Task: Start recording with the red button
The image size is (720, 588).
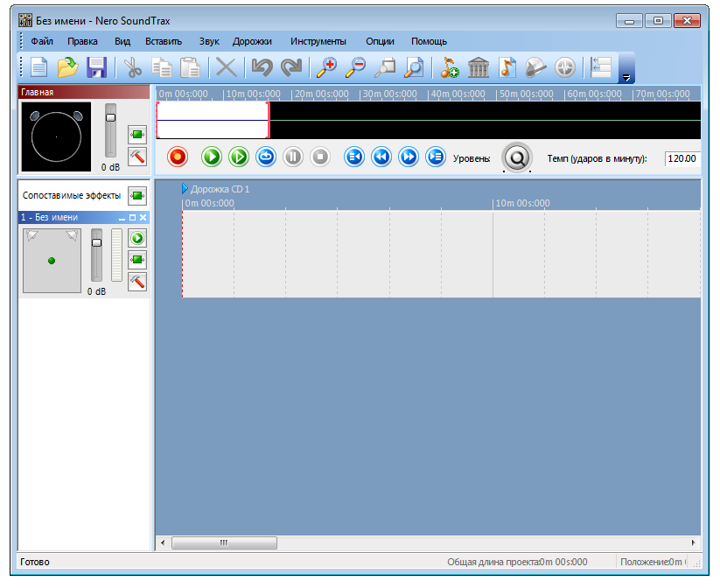Action: (178, 157)
